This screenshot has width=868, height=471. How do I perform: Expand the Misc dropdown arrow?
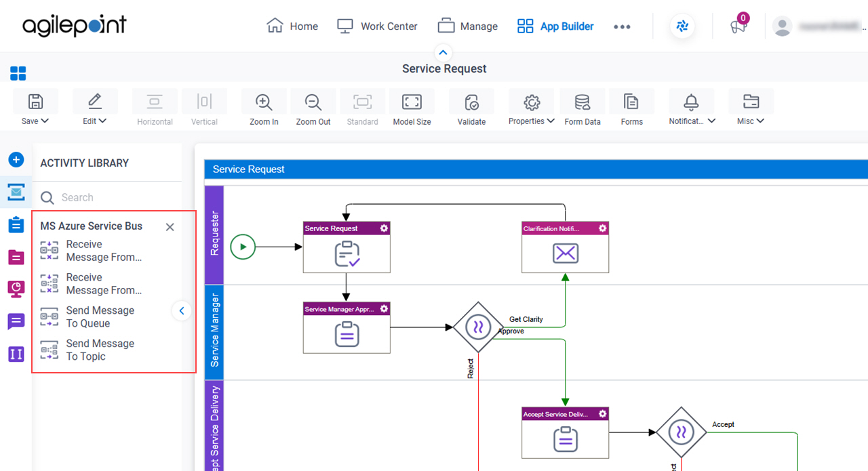pyautogui.click(x=760, y=121)
